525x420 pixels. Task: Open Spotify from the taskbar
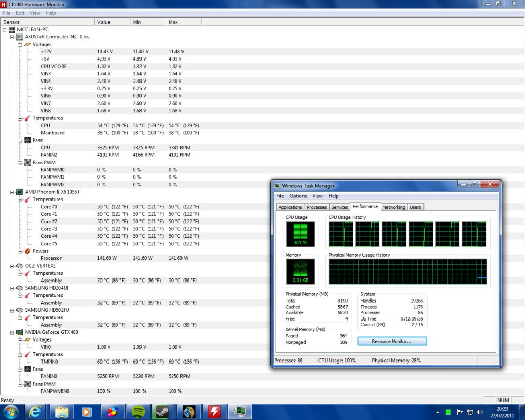pyautogui.click(x=138, y=412)
